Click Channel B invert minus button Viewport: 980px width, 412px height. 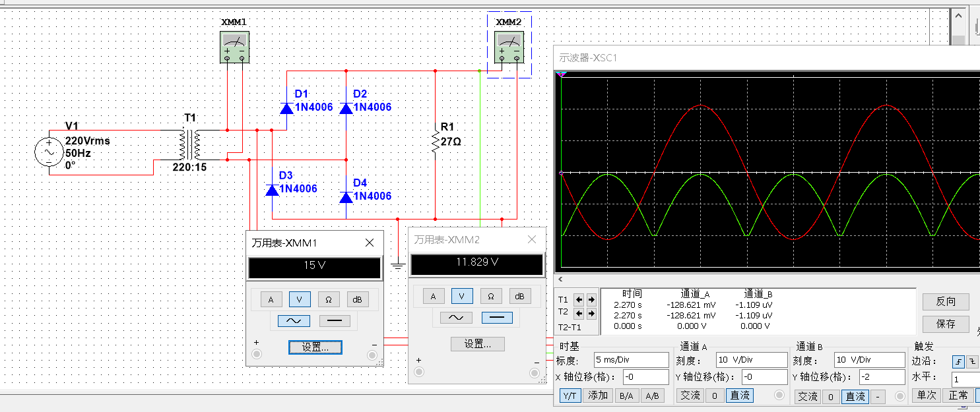[x=878, y=396]
